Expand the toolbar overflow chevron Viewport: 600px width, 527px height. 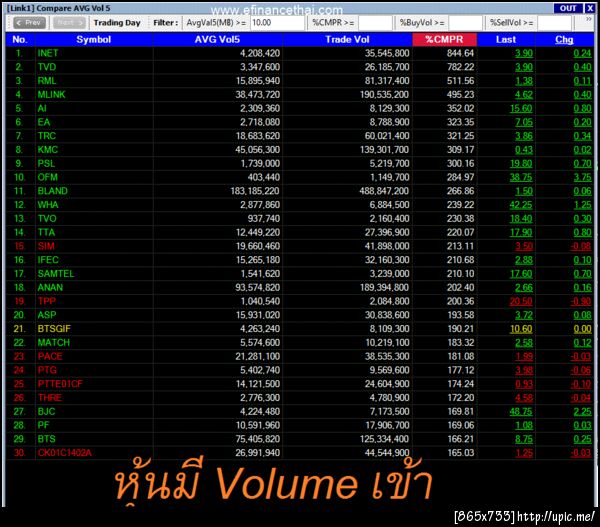[x=589, y=19]
